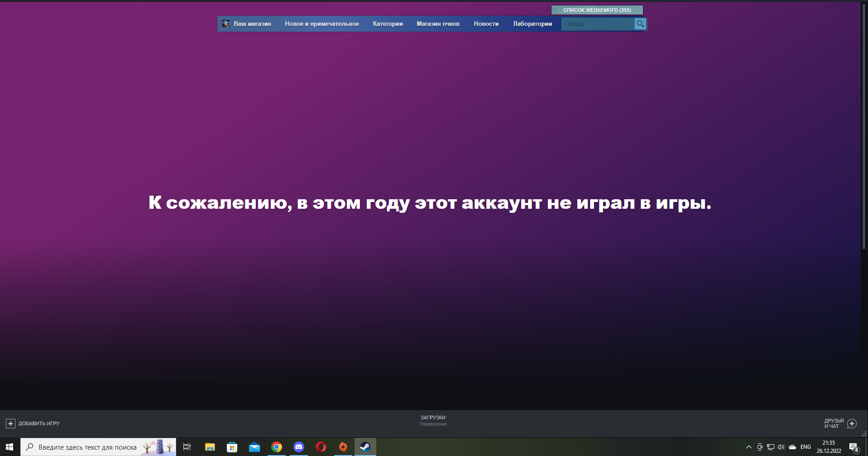Open Лаборатории section
Screen dimensions: 868x456
tap(532, 24)
